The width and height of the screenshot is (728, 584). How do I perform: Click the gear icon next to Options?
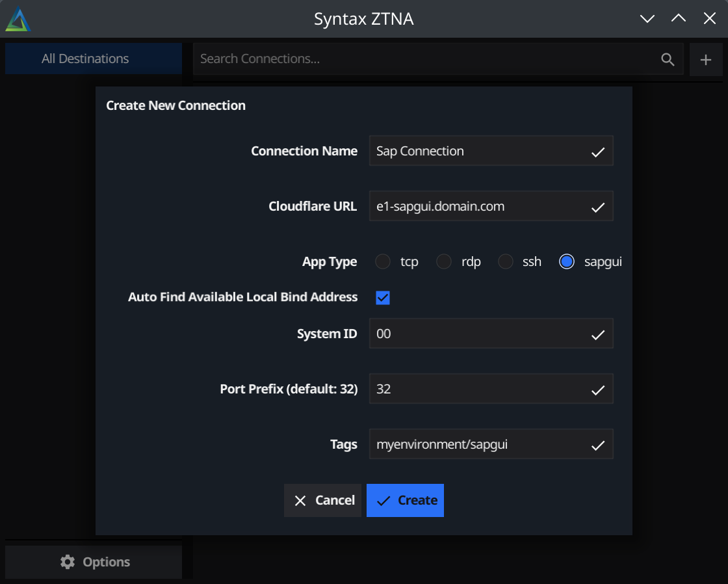tap(68, 561)
